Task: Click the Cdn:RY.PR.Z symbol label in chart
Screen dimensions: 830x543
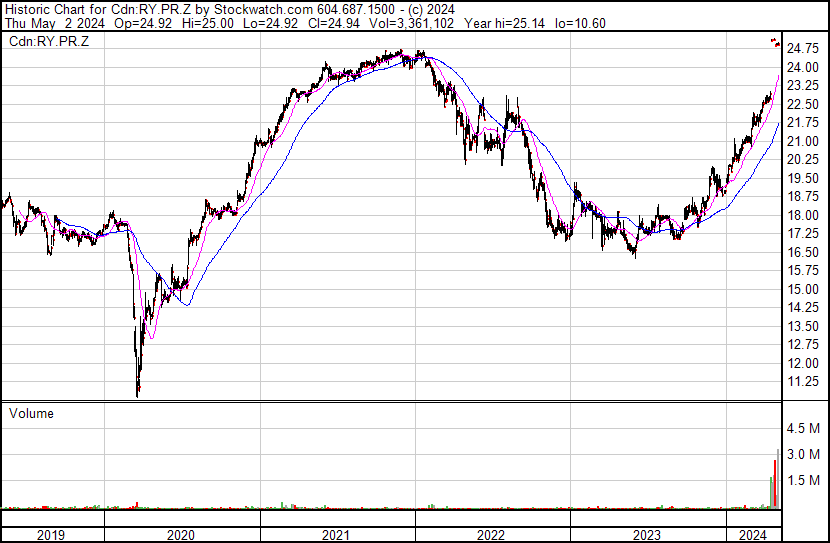Action: (x=49, y=41)
